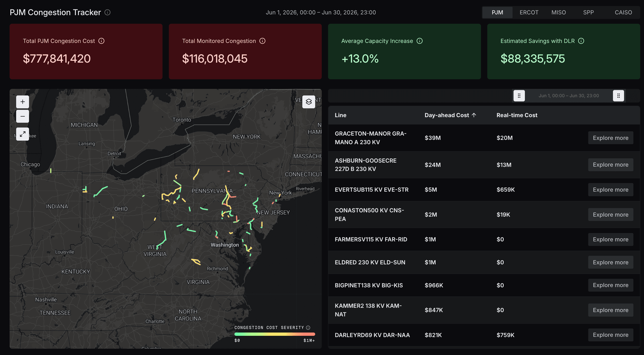644x355 pixels.
Task: Explore more for EVERTSUB115 KV EVE-STR
Action: pos(611,190)
